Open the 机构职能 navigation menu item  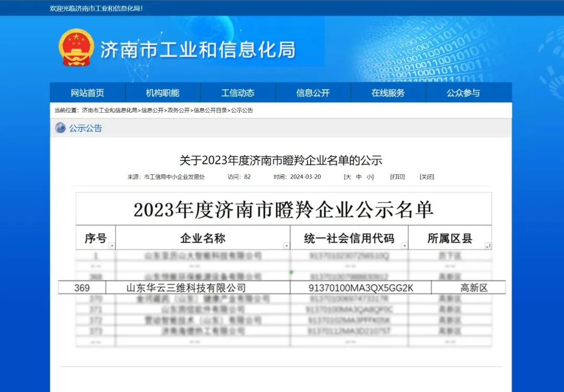(162, 93)
